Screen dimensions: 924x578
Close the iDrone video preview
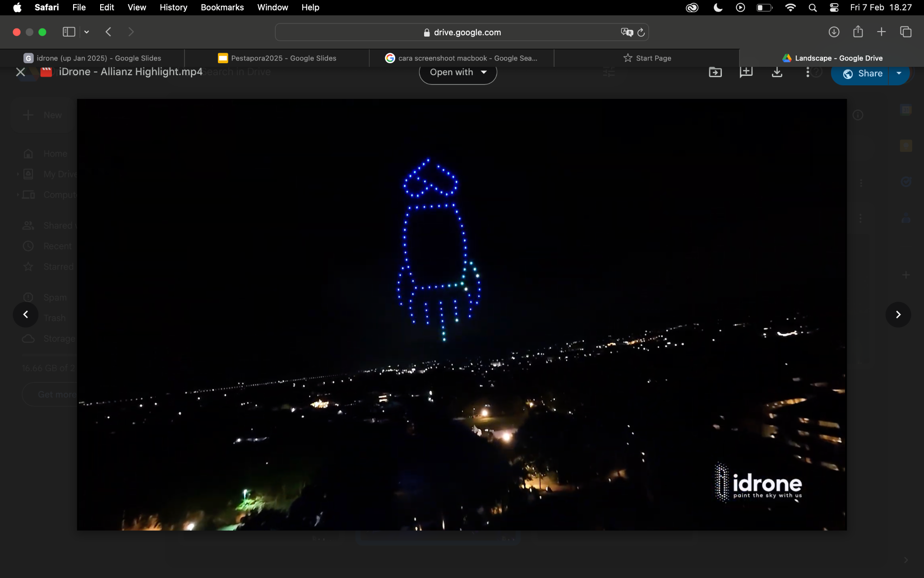click(20, 72)
